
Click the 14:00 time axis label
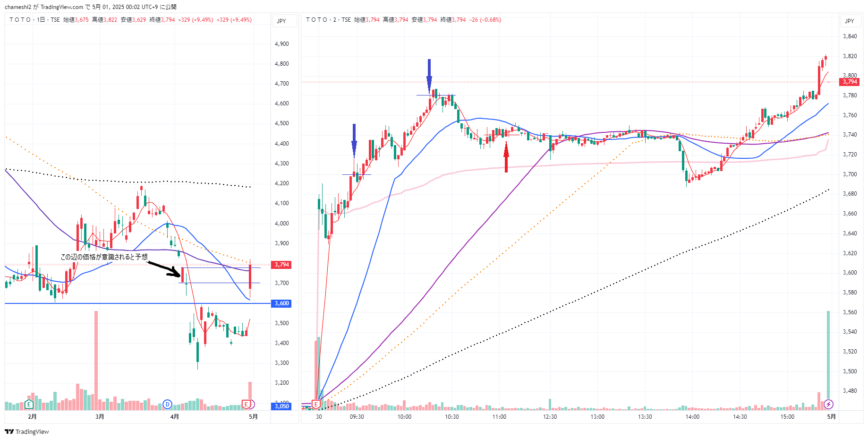tap(692, 416)
